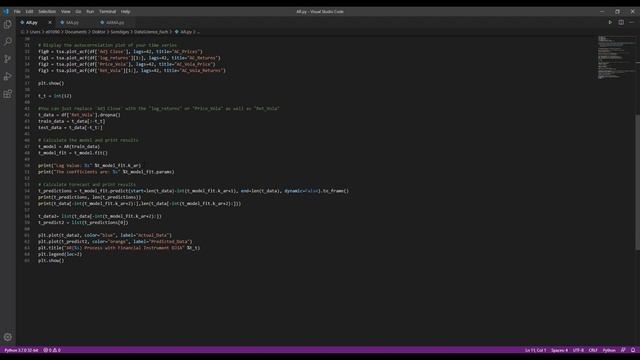Click the t_model = AR(train_data) line
Screen dimensions: 640x360
pyautogui.click(x=69, y=147)
